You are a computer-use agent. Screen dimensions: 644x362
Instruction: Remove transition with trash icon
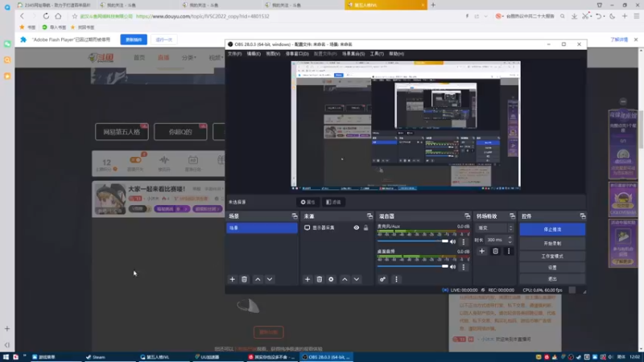pyautogui.click(x=495, y=251)
